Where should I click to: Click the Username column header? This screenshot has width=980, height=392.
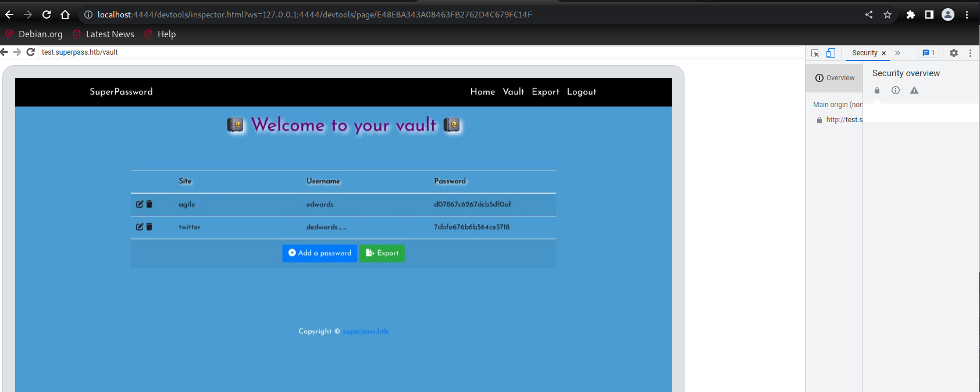pos(323,181)
